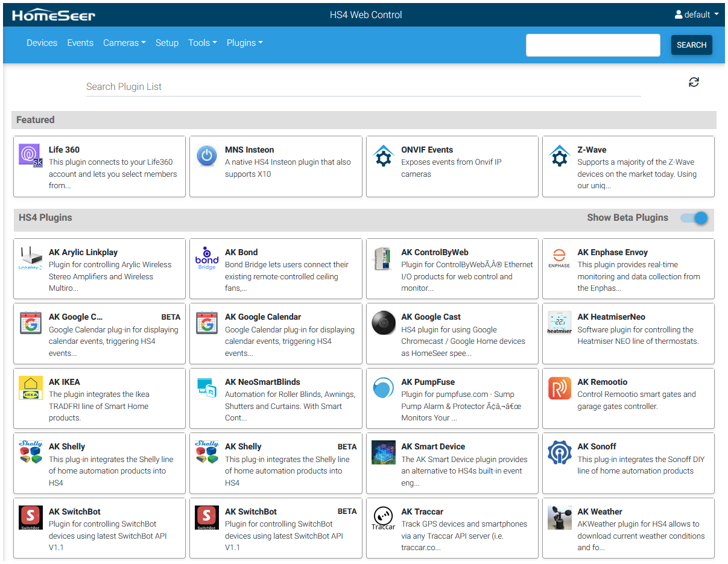The height and width of the screenshot is (564, 728).
Task: Open the AK Weather plugin title
Action: click(x=600, y=512)
